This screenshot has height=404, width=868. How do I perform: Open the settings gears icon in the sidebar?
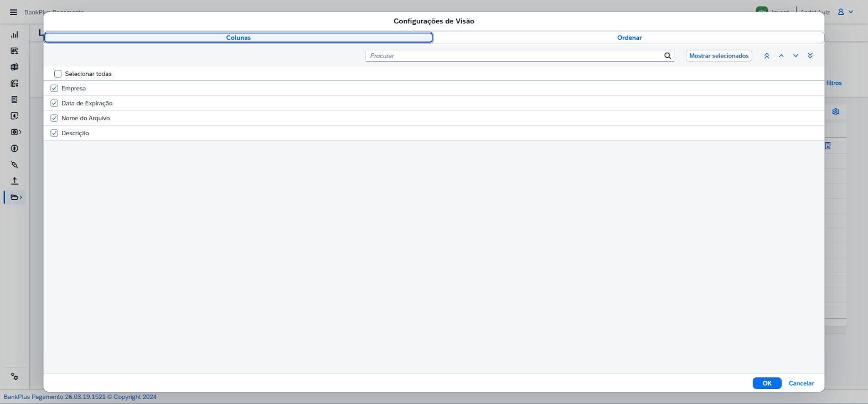(x=14, y=376)
